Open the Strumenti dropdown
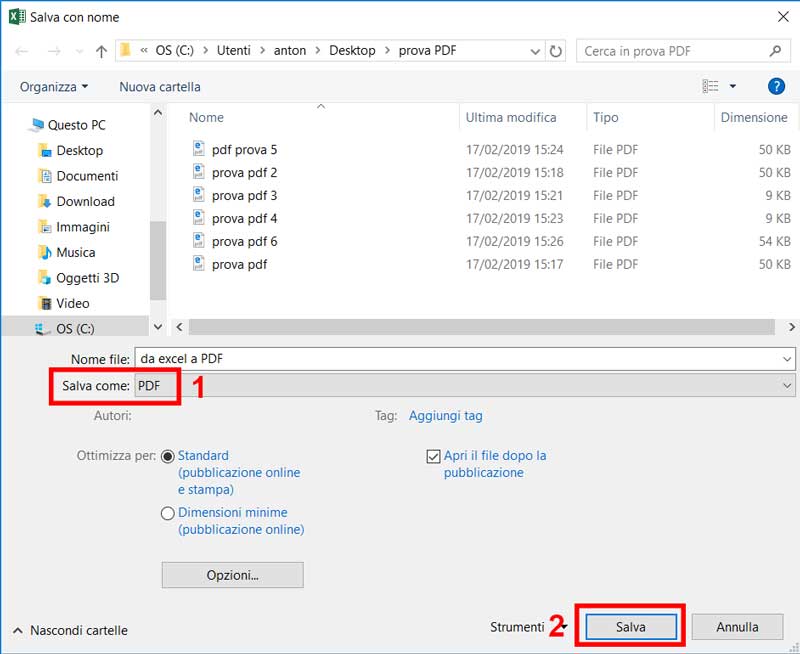The height and width of the screenshot is (654, 800). coord(529,627)
